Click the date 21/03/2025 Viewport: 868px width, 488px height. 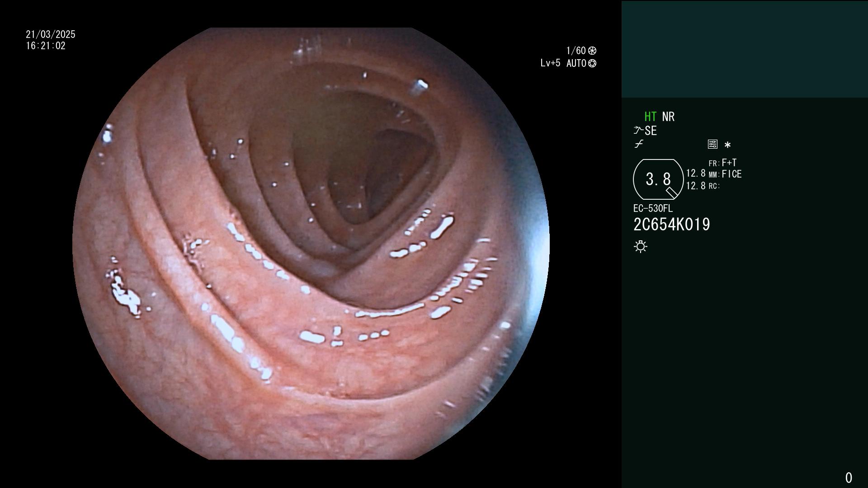click(51, 34)
